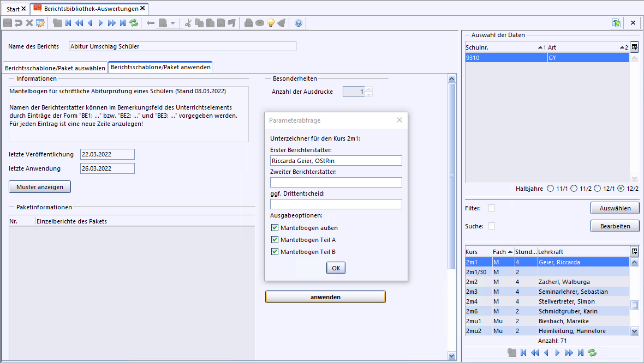
Task: Click scroll-down arrow of course list scrollbar
Action: [635, 331]
